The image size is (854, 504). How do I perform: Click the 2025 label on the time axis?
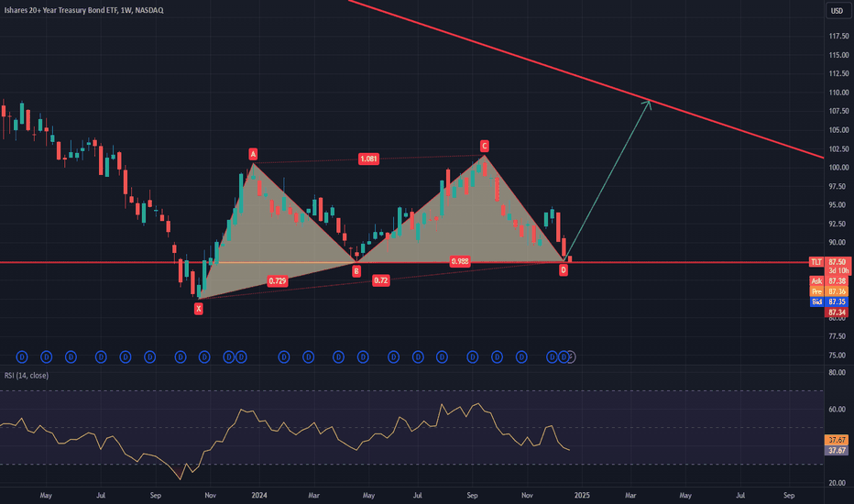(x=582, y=495)
